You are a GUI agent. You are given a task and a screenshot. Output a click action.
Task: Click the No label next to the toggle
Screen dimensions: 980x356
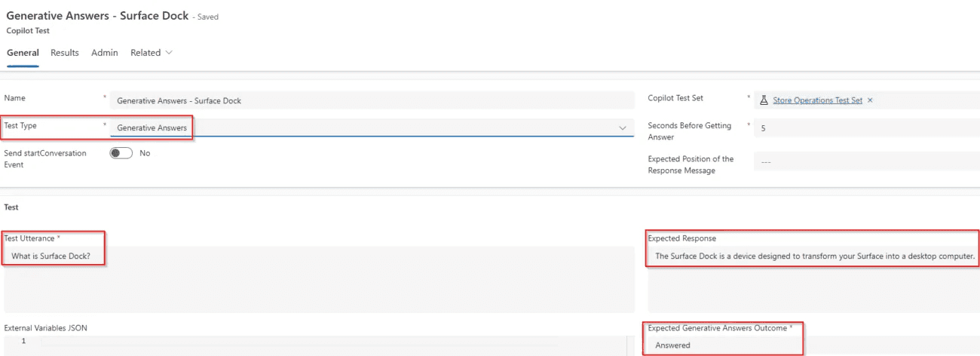[x=145, y=153]
